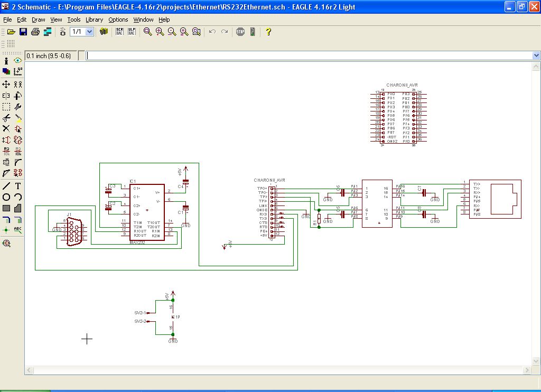This screenshot has height=392, width=541.
Task: Click the Save diskette icon
Action: (23, 32)
